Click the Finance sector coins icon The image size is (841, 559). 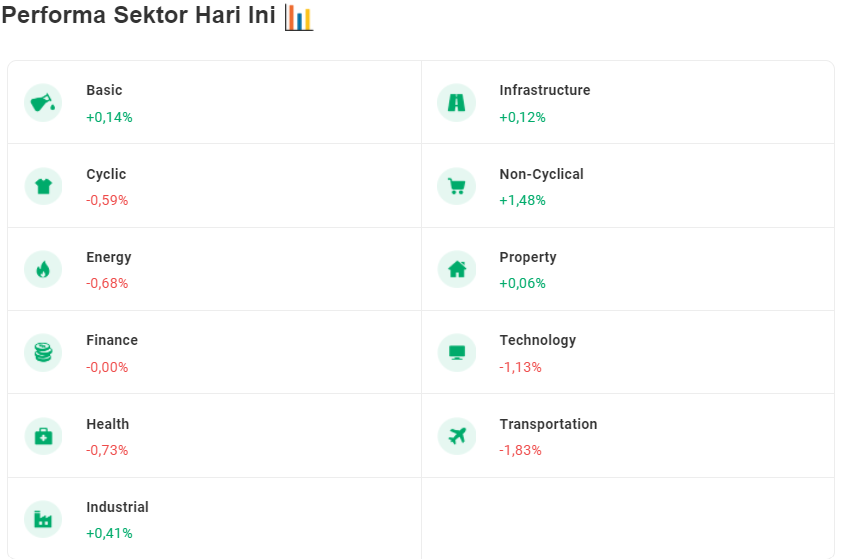click(43, 352)
